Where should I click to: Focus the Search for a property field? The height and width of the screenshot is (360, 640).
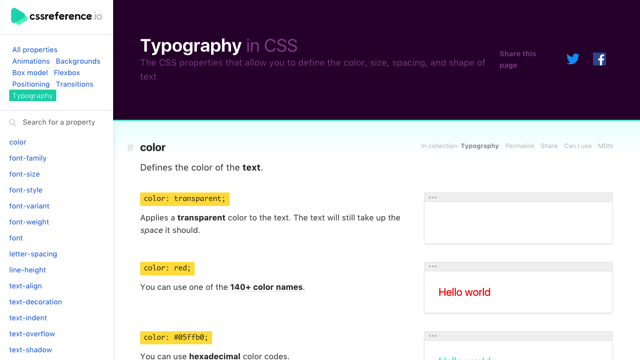click(59, 122)
